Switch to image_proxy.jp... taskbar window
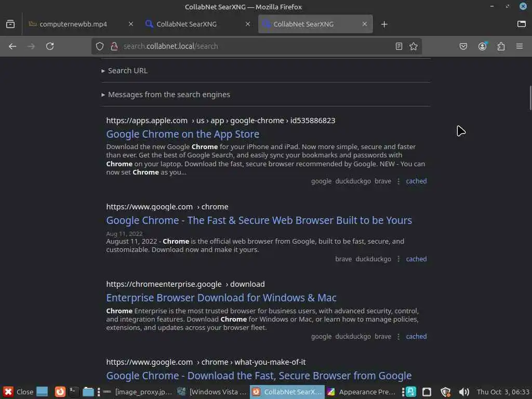Screen dimensions: 532x399 [x=138, y=392]
